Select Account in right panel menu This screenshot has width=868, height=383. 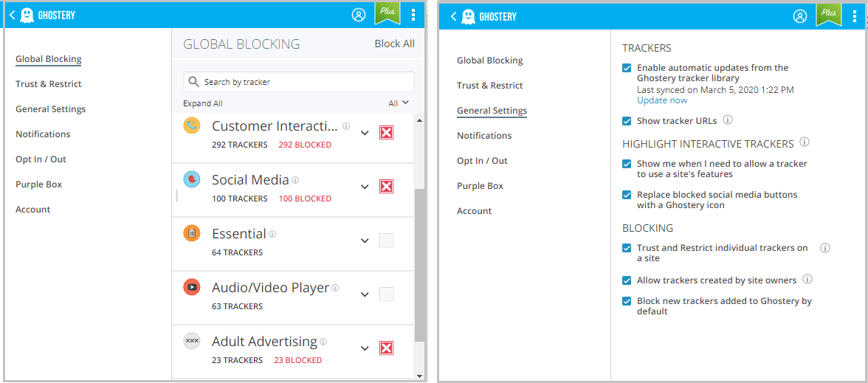(x=475, y=211)
